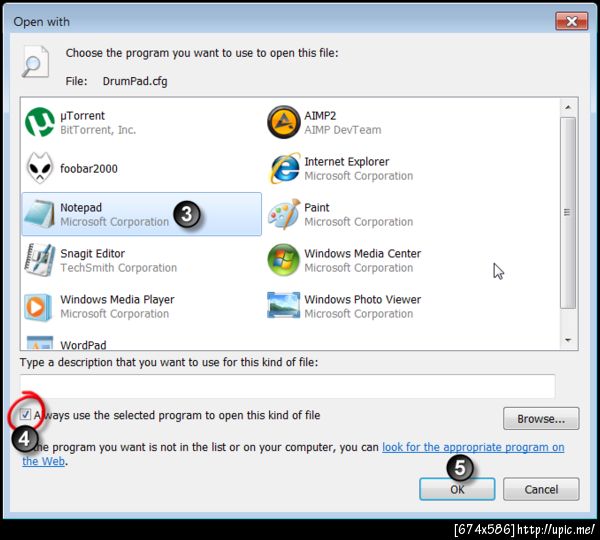
Task: Select the Windows Media Player icon
Action: click(38, 307)
